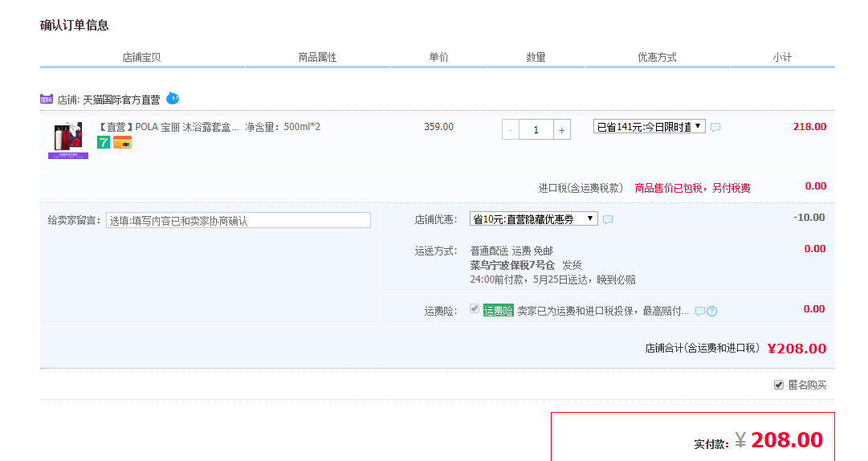Open the question mark help icon for 运费险

[712, 311]
